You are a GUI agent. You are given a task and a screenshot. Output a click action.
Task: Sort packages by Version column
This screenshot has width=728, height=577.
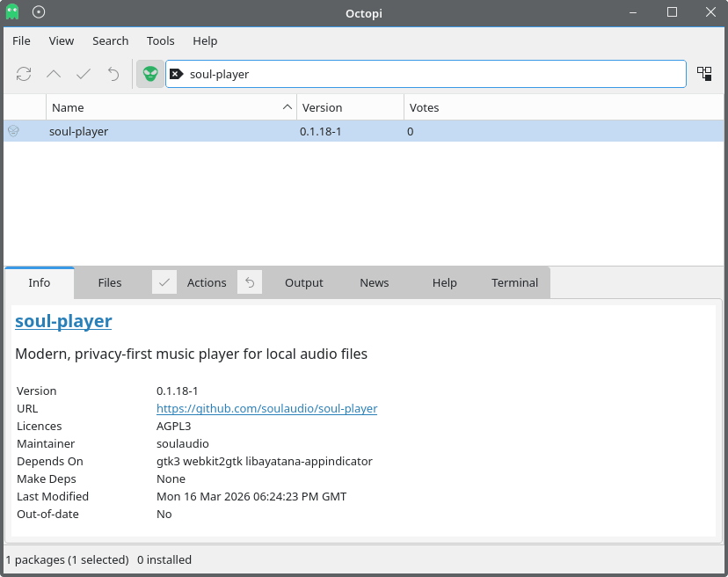(350, 107)
